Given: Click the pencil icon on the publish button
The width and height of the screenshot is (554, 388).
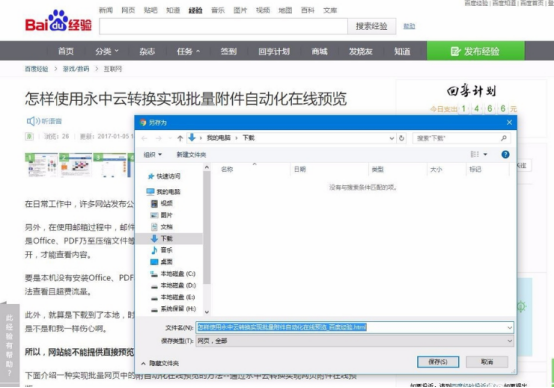Looking at the screenshot, I should tap(455, 51).
